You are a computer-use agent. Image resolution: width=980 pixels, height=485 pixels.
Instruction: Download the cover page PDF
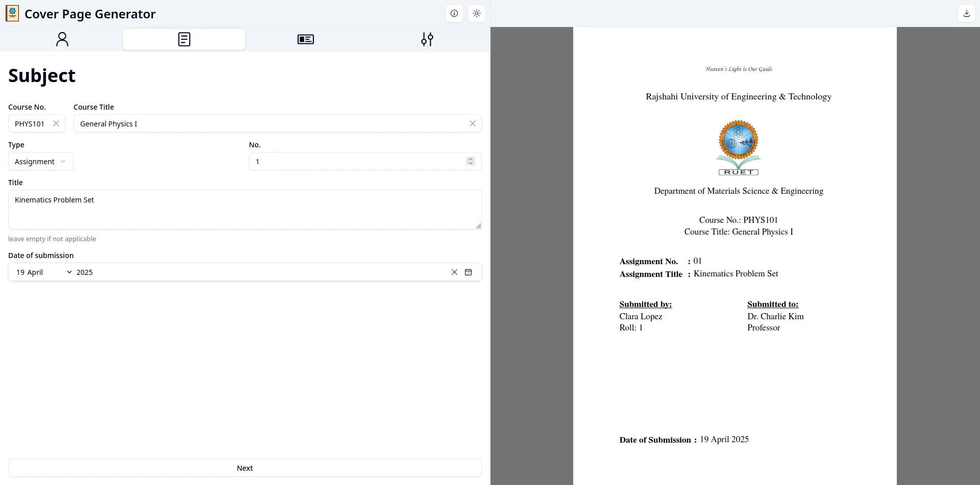click(x=966, y=14)
